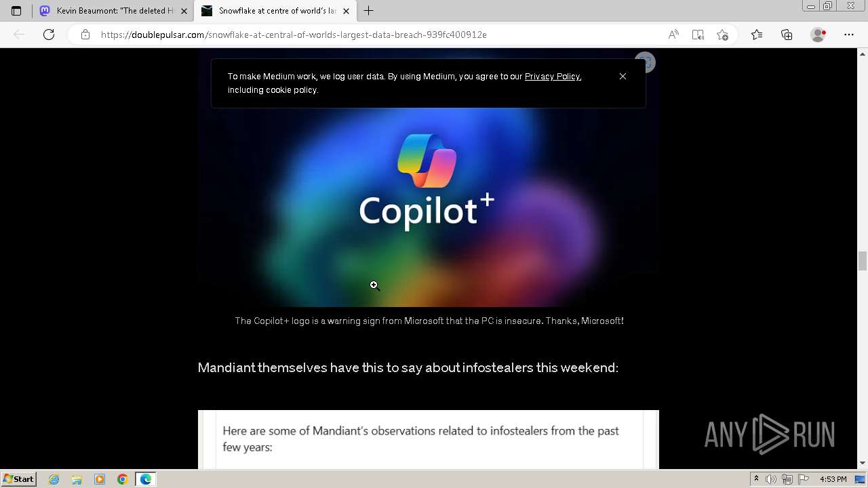Open the Mandiant observations screenshot
The width and height of the screenshot is (868, 488).
coord(429,439)
